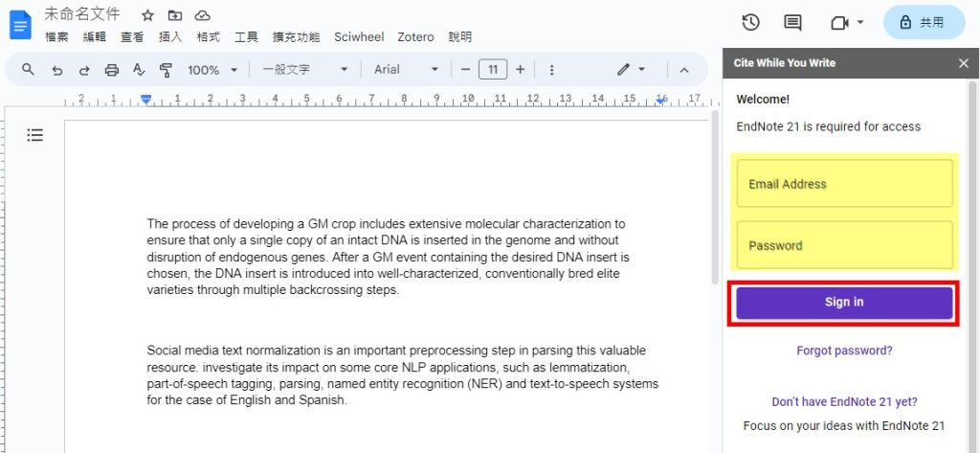Select the paint format tool

click(166, 70)
